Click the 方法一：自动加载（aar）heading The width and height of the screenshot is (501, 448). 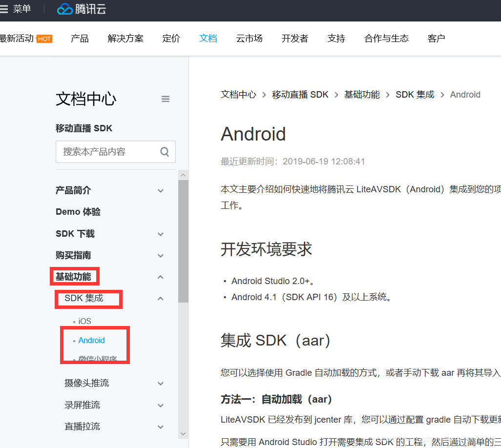[277, 399]
